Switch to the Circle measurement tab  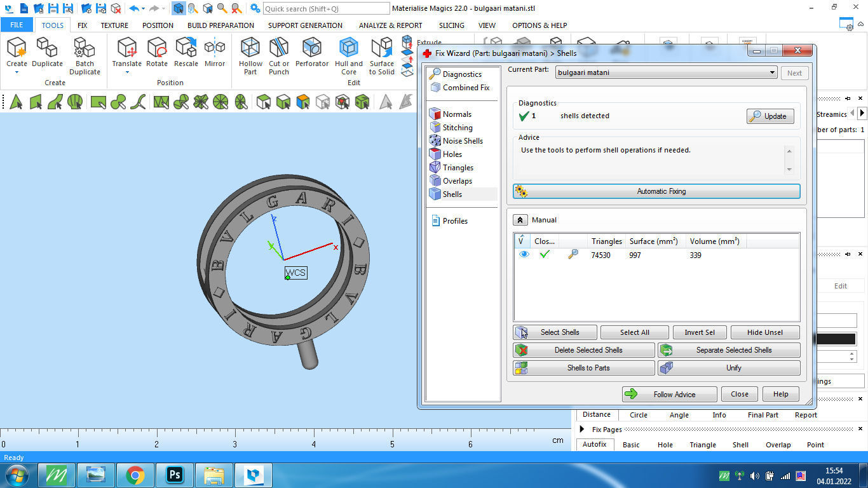[x=639, y=415]
